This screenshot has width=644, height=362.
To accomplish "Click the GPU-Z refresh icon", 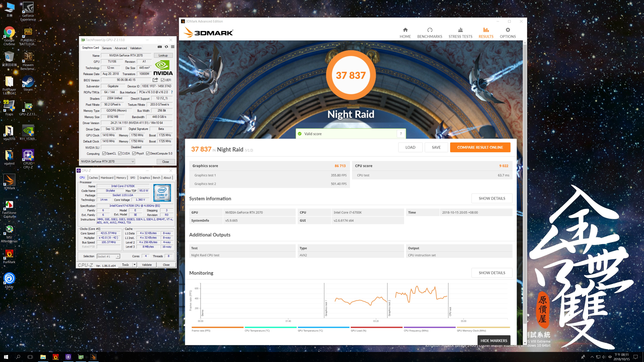I will click(166, 47).
